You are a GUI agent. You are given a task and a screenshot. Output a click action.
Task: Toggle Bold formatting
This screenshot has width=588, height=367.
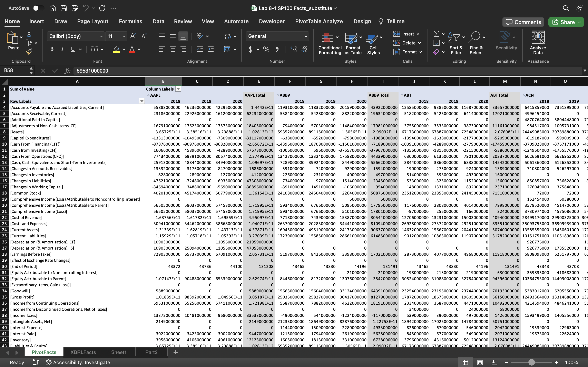tap(52, 49)
